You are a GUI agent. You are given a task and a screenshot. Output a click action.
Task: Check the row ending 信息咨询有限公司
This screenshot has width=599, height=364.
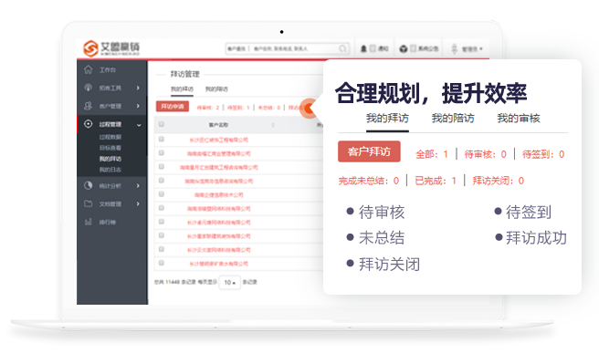[x=162, y=181]
